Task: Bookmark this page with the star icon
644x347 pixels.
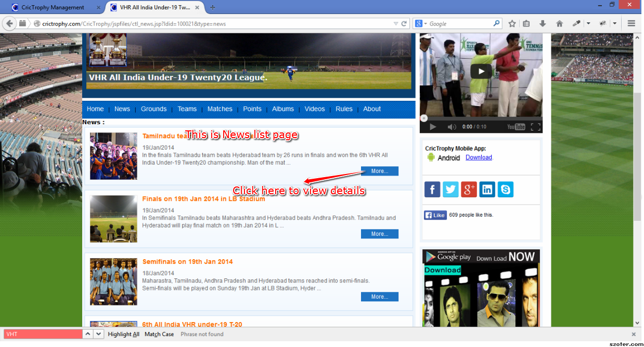Action: [512, 24]
